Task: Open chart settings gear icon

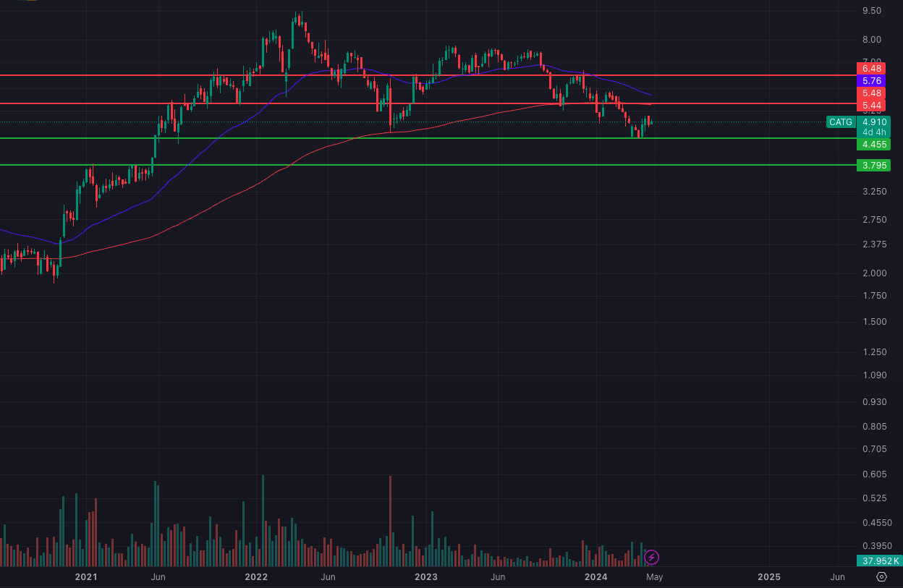Action: pyautogui.click(x=881, y=576)
